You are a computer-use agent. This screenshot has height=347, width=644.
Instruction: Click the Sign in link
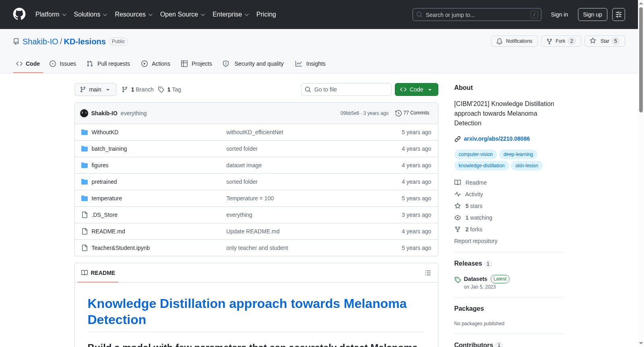(x=559, y=15)
